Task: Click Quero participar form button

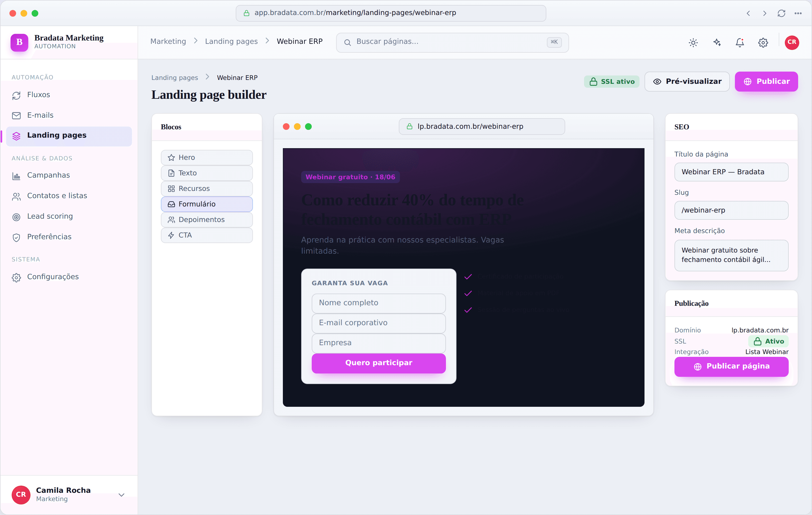Action: pos(378,363)
